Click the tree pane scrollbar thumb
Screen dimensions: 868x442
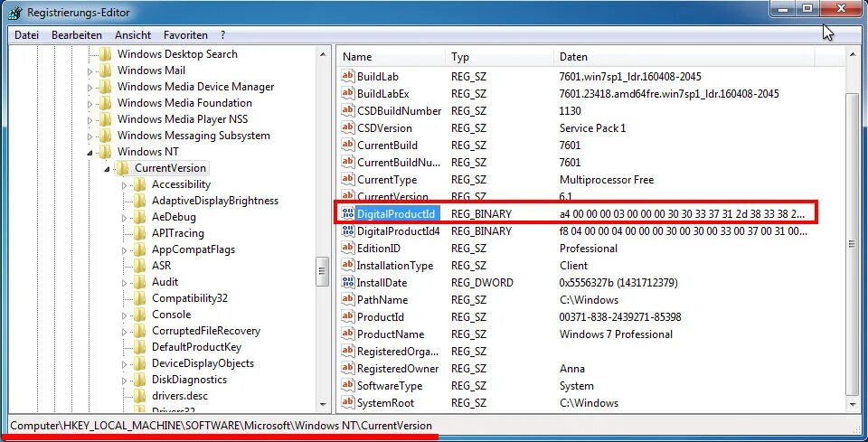point(323,271)
